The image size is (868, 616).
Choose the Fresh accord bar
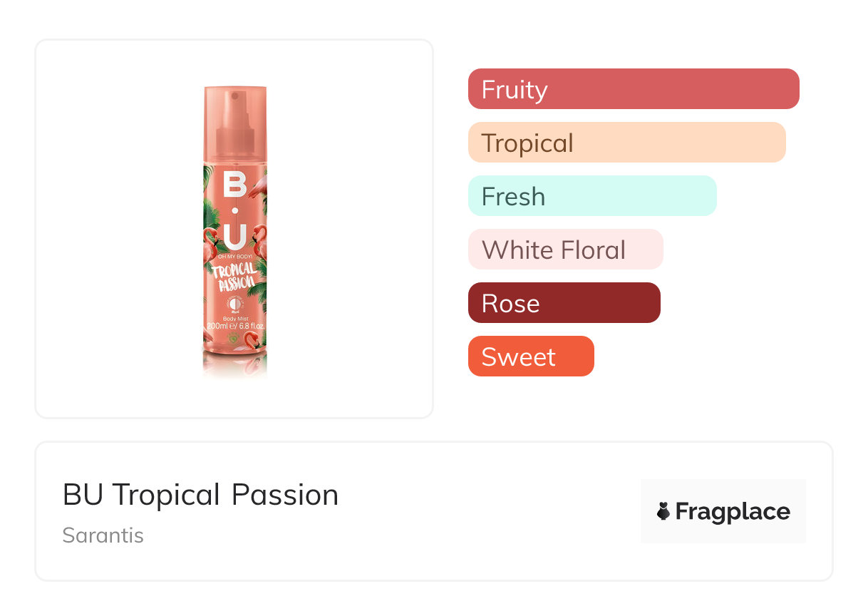tap(591, 196)
